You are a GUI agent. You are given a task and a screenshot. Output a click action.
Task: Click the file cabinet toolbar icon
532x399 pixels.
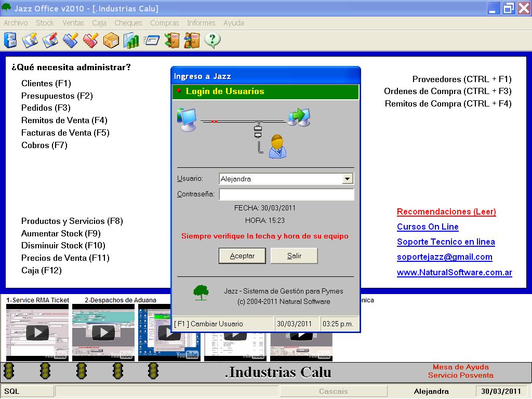[10, 41]
